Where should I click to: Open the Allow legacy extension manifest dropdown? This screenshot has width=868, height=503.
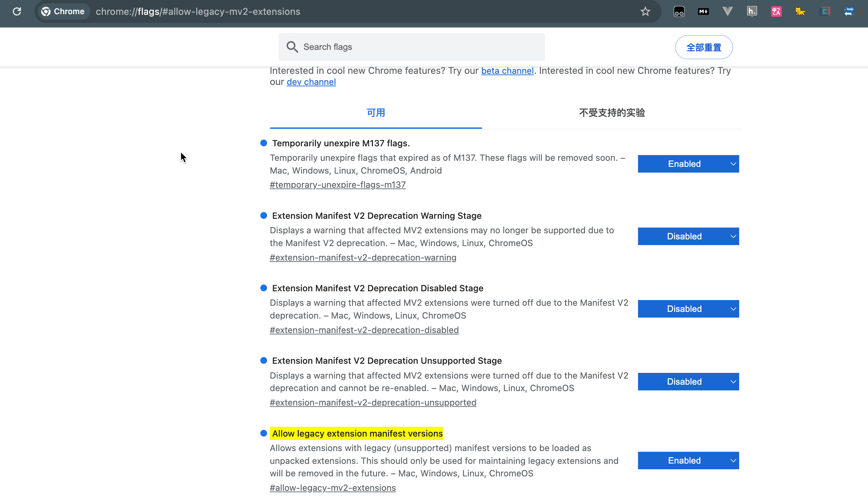click(x=688, y=460)
